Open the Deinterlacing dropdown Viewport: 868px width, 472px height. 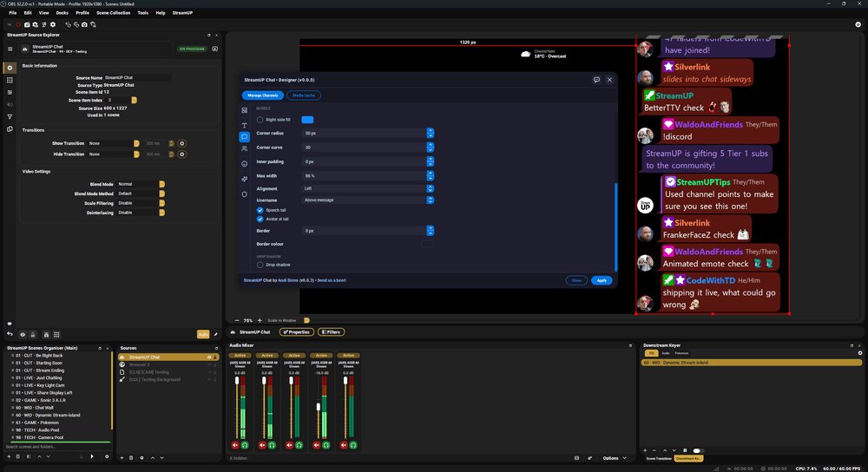point(141,213)
